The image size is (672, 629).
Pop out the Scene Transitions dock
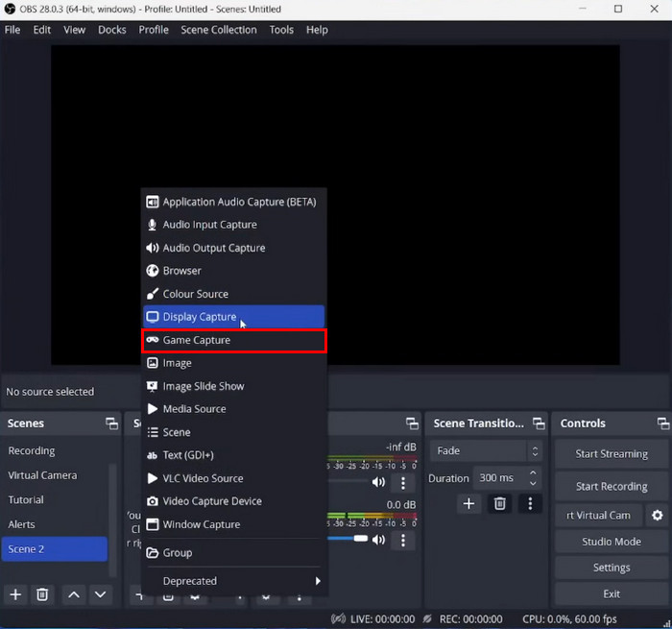click(x=539, y=423)
